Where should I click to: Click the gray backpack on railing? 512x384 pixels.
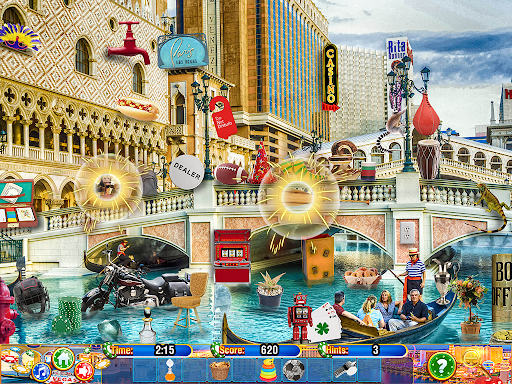149,182
